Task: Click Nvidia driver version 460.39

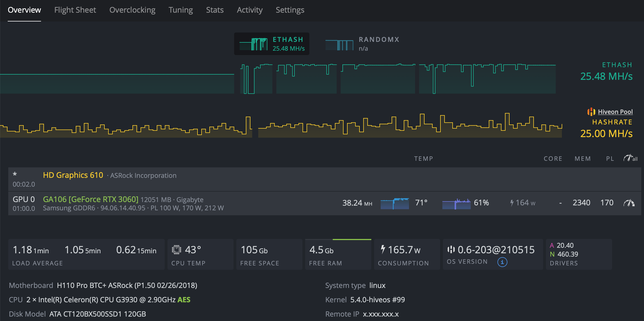Action: [x=568, y=254]
